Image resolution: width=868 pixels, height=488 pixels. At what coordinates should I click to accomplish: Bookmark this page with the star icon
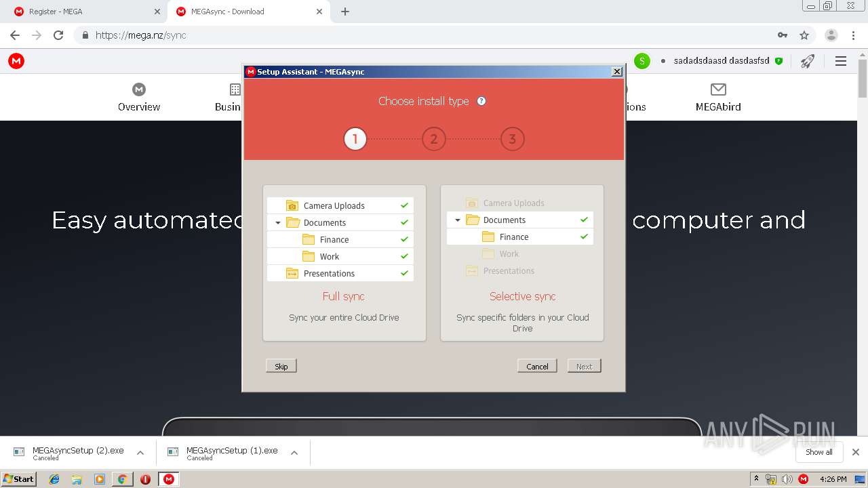coord(804,35)
